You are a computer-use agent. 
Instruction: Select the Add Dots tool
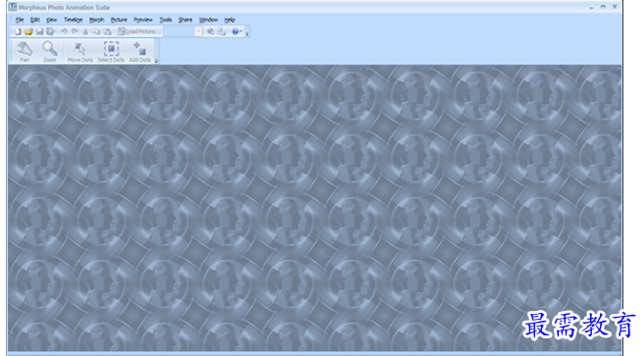pos(139,51)
